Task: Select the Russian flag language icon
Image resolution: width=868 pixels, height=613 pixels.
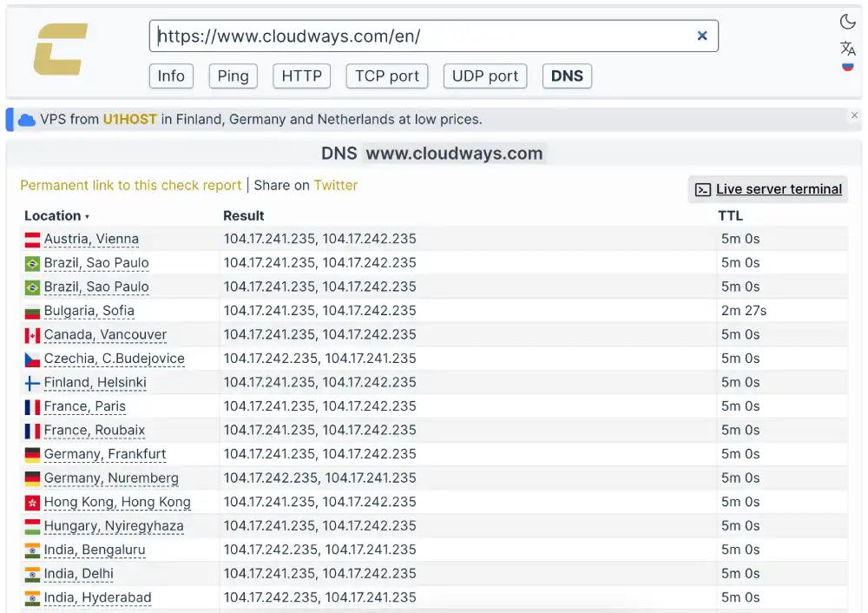Action: tap(847, 66)
